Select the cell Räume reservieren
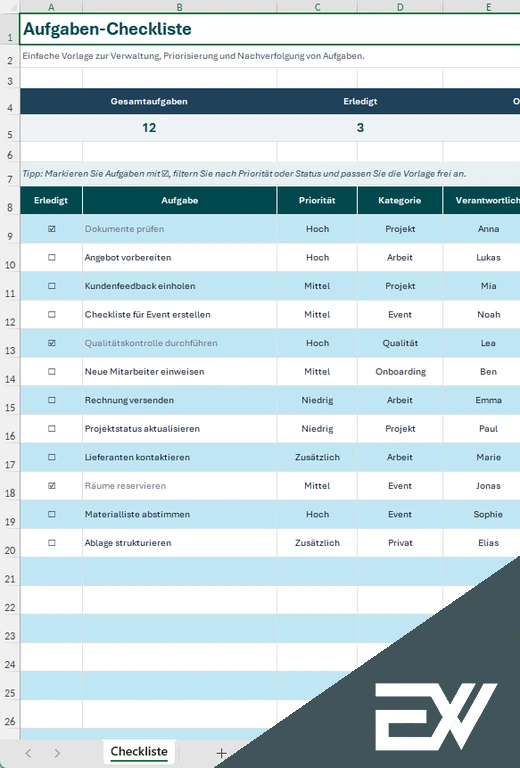The height and width of the screenshot is (768, 520). (x=180, y=485)
